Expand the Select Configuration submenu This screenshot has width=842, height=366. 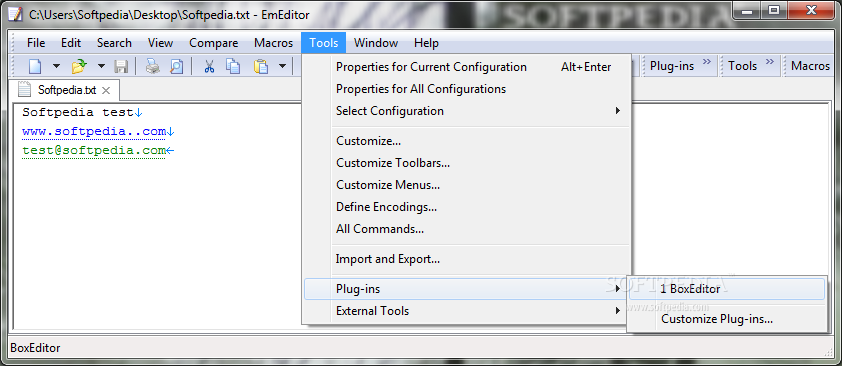[x=467, y=111]
